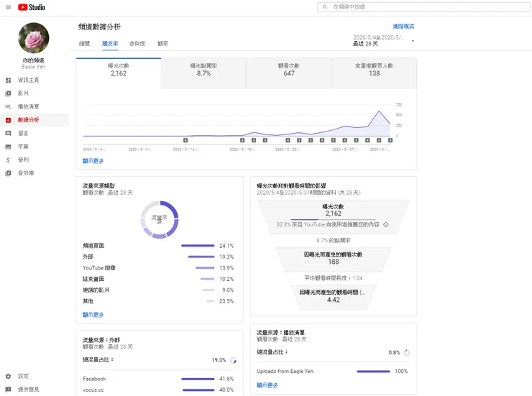Click the search magnifier icon
532x396 pixels.
(325, 6)
